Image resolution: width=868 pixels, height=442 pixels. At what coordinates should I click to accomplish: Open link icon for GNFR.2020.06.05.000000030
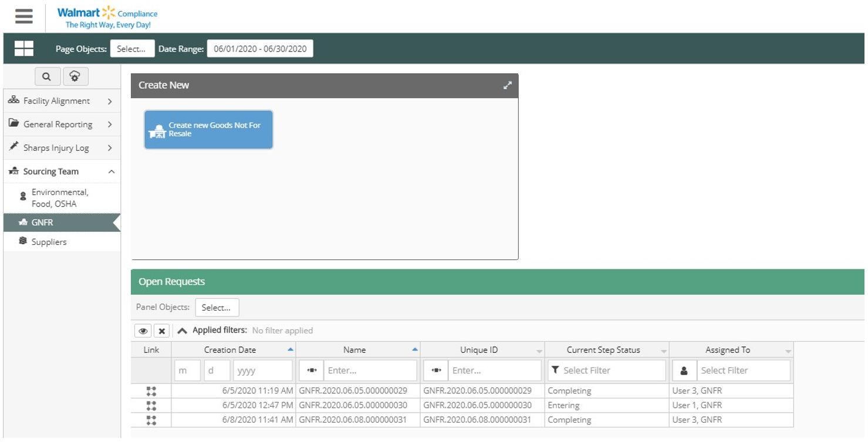pos(151,405)
